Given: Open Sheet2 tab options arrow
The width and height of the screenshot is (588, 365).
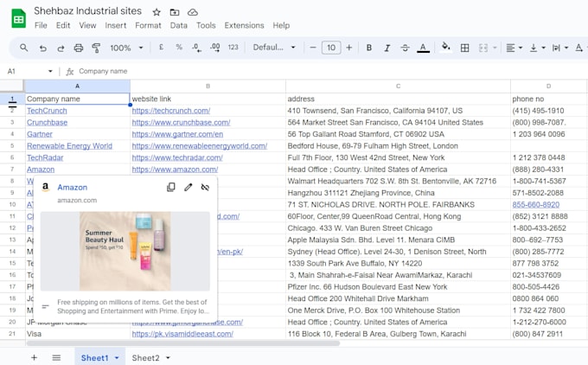Looking at the screenshot, I should [168, 358].
